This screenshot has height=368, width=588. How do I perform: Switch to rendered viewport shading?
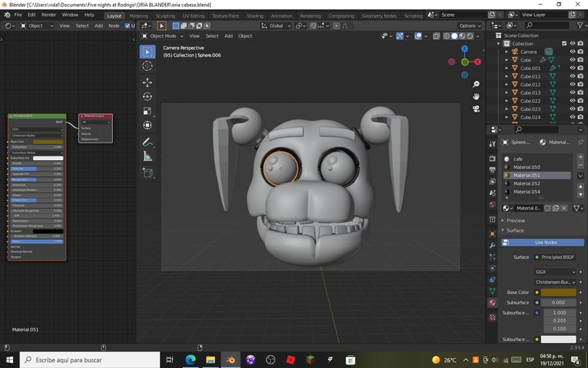point(470,36)
